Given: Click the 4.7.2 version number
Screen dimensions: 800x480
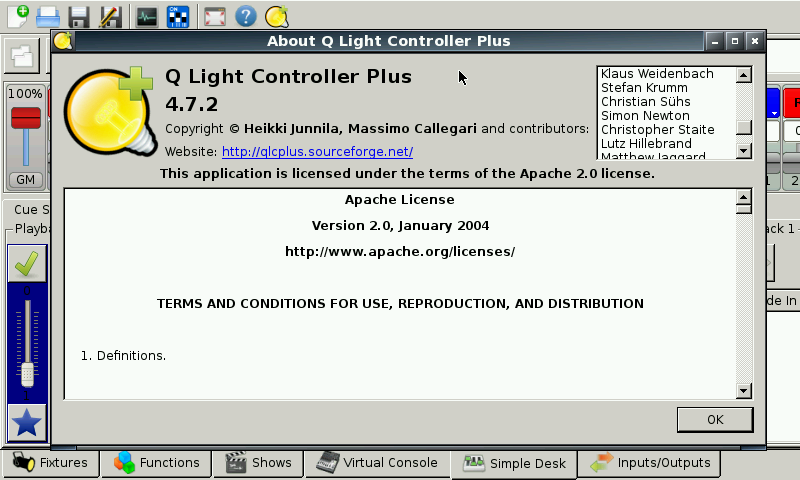Looking at the screenshot, I should click(192, 105).
